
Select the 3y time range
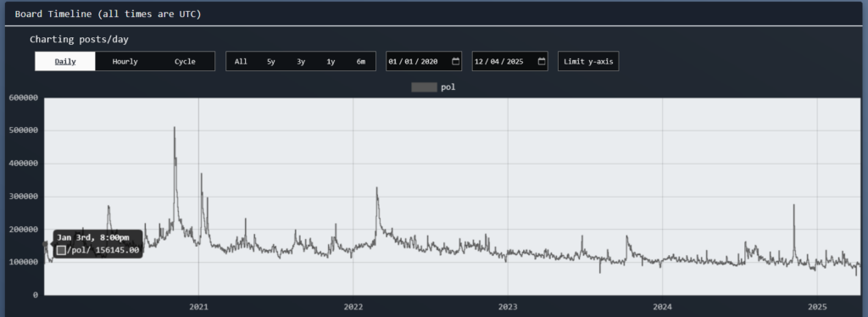coord(301,61)
